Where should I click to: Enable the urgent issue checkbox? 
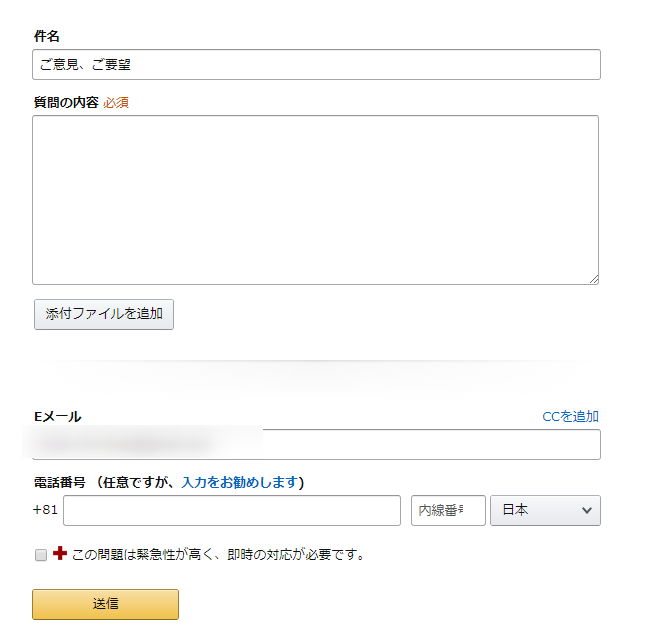(41, 555)
